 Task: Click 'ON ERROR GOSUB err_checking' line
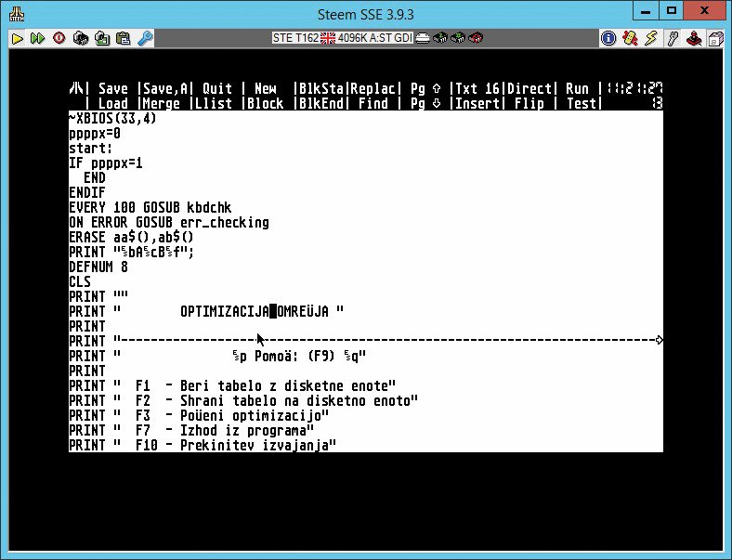(169, 222)
